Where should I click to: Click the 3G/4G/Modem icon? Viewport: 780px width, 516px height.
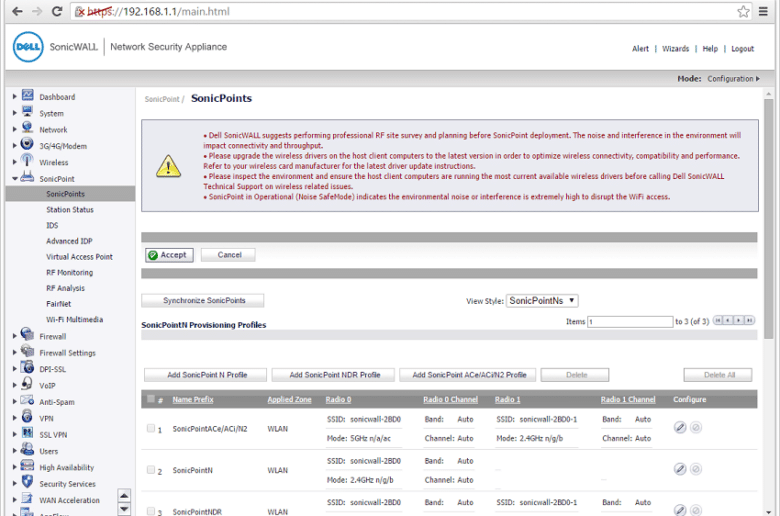tap(27, 144)
